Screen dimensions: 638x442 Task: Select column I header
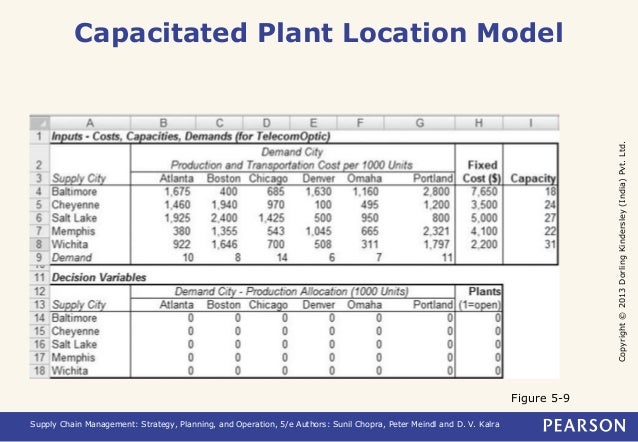(531, 123)
